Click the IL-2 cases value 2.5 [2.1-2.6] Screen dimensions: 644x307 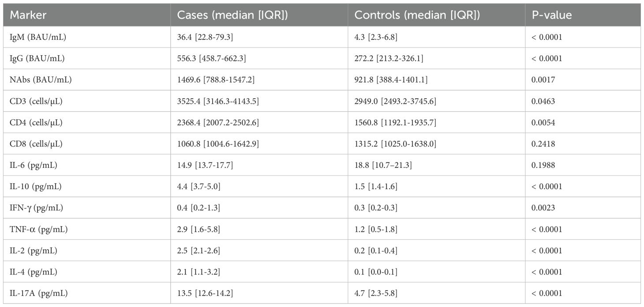(x=198, y=250)
